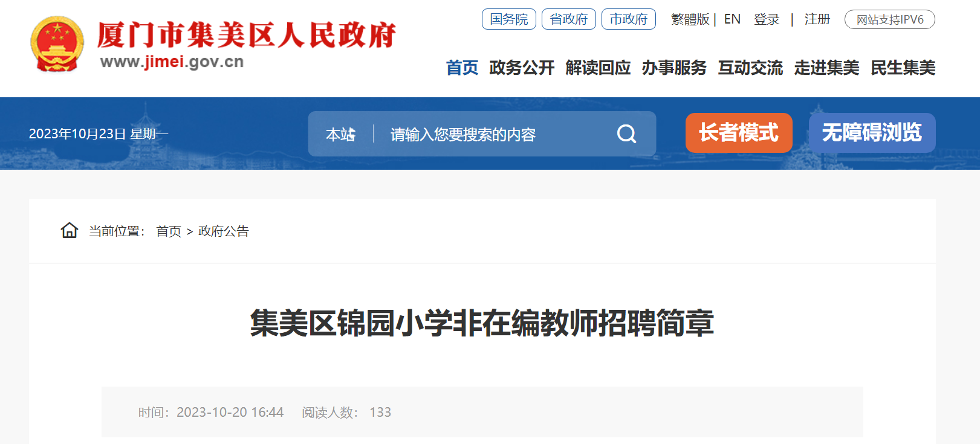This screenshot has width=980, height=444.
Task: Open 互动交流 navigation item
Action: (x=750, y=68)
